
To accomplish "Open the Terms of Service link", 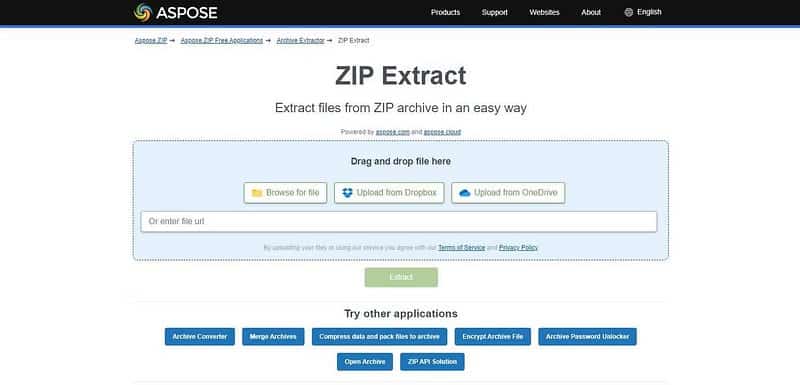I will [x=461, y=247].
